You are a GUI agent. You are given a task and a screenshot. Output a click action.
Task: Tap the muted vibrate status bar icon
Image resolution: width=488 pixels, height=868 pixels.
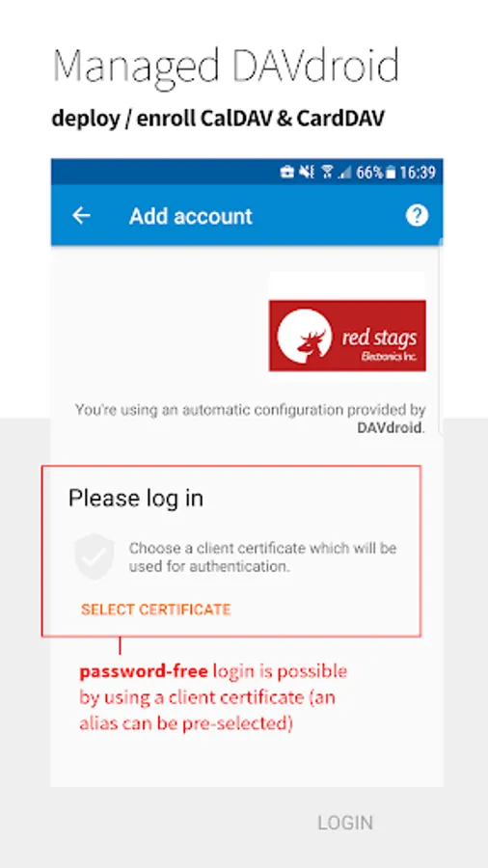tap(307, 173)
